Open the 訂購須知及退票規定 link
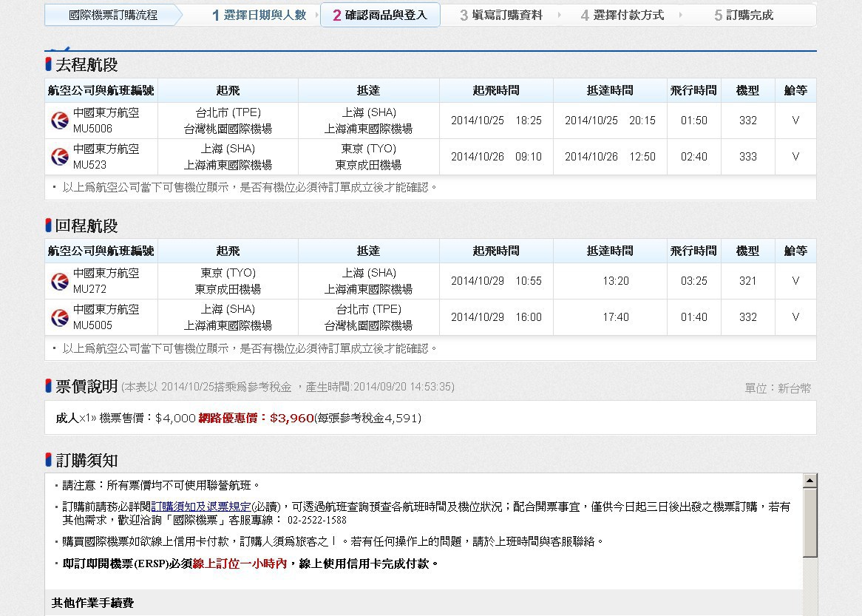The width and height of the screenshot is (862, 616). coord(200,507)
